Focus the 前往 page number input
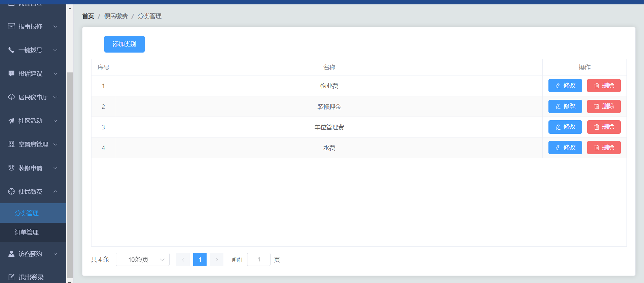This screenshot has height=283, width=644. click(x=259, y=259)
